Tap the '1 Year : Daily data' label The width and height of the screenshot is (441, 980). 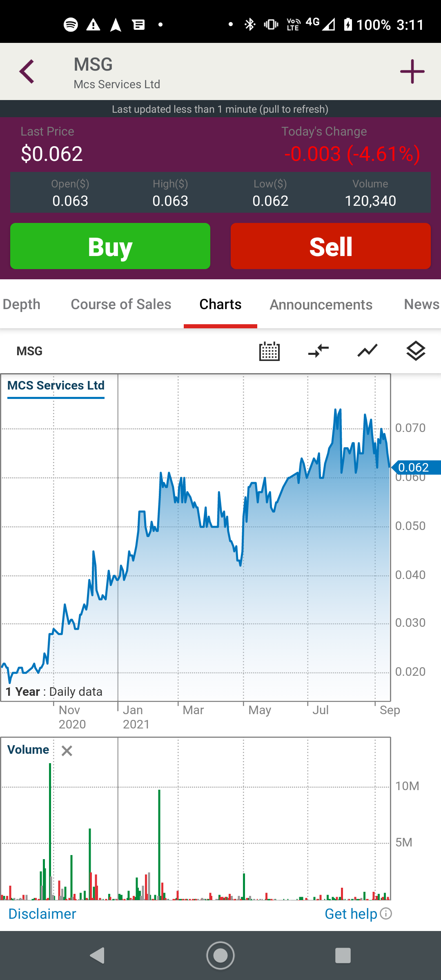[54, 692]
